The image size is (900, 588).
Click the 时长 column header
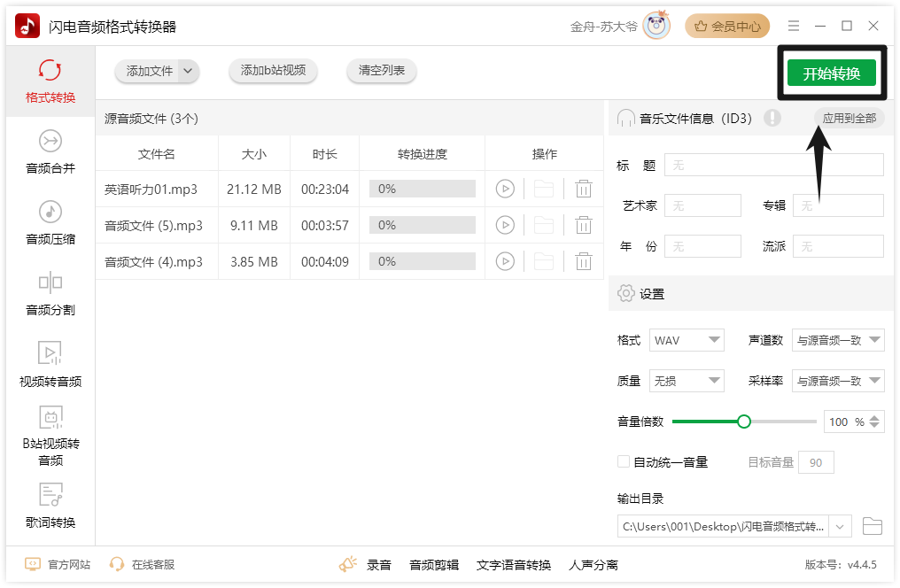325,154
